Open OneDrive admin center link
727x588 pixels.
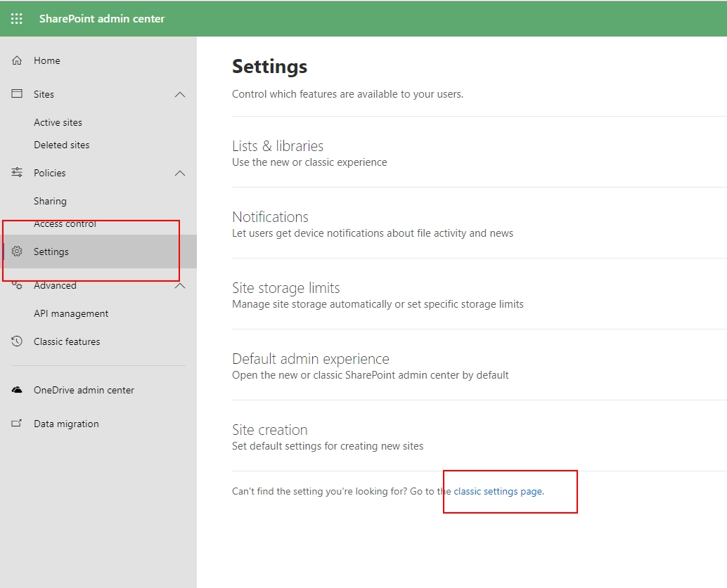tap(84, 390)
